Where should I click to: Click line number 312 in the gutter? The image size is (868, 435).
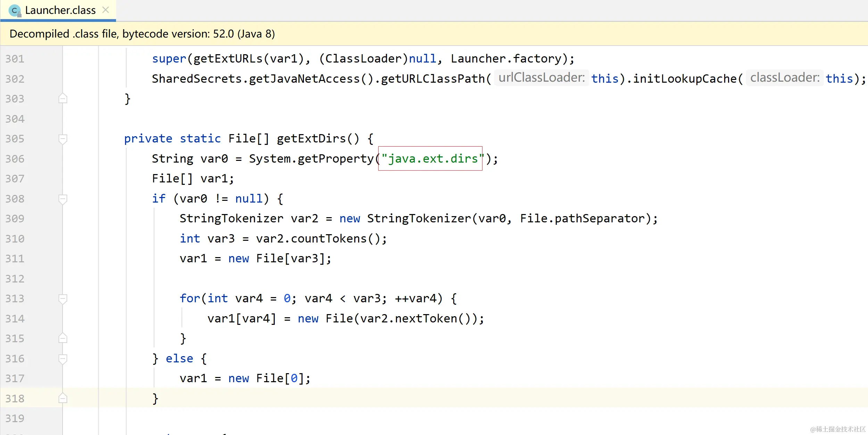(x=15, y=279)
